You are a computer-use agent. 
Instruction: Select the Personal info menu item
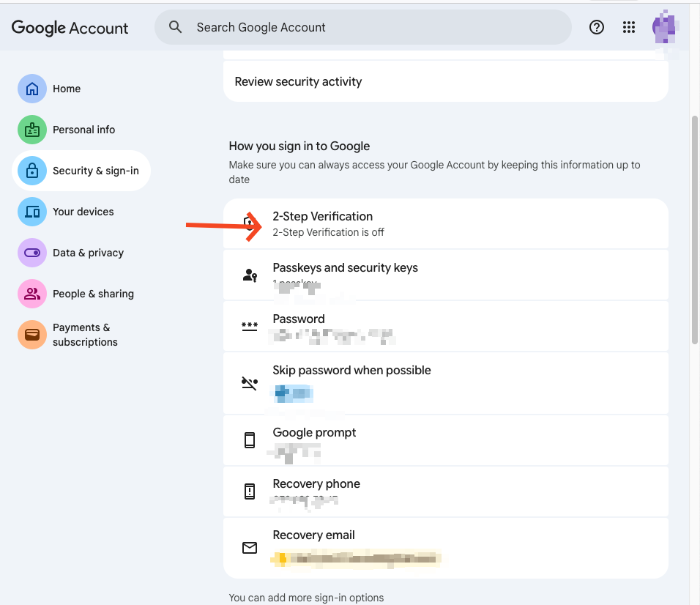(83, 130)
